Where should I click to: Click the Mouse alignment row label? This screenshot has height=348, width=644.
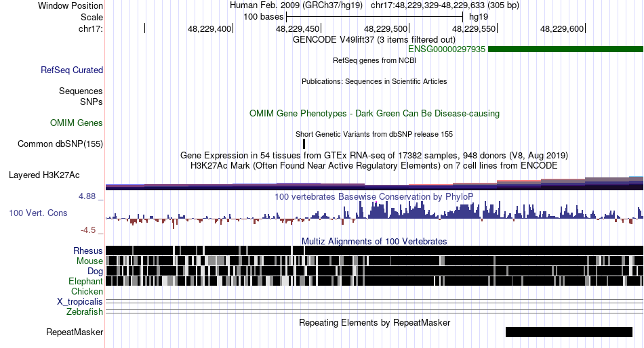click(x=89, y=261)
